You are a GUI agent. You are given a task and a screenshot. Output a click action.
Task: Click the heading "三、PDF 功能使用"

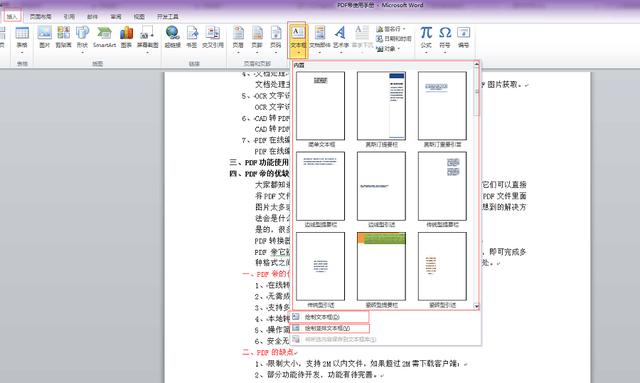pos(259,162)
